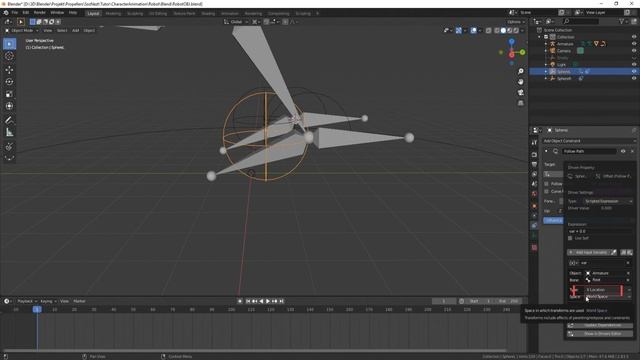Toggle perspective/orthographic grid icon

pos(521,103)
